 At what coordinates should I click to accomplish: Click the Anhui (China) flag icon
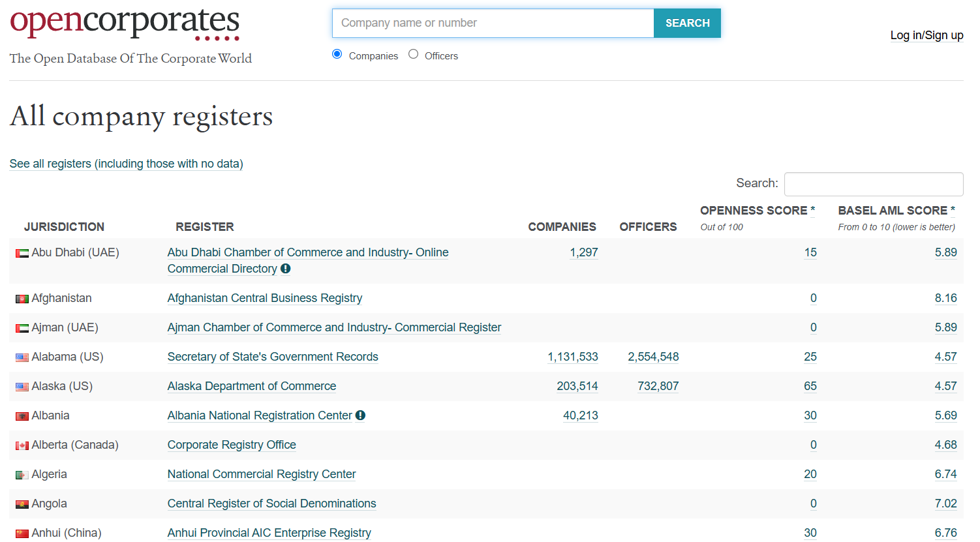tap(22, 534)
